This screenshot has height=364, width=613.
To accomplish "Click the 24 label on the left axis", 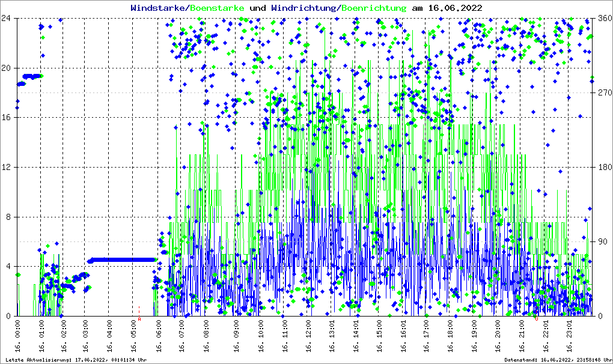I will point(7,18).
